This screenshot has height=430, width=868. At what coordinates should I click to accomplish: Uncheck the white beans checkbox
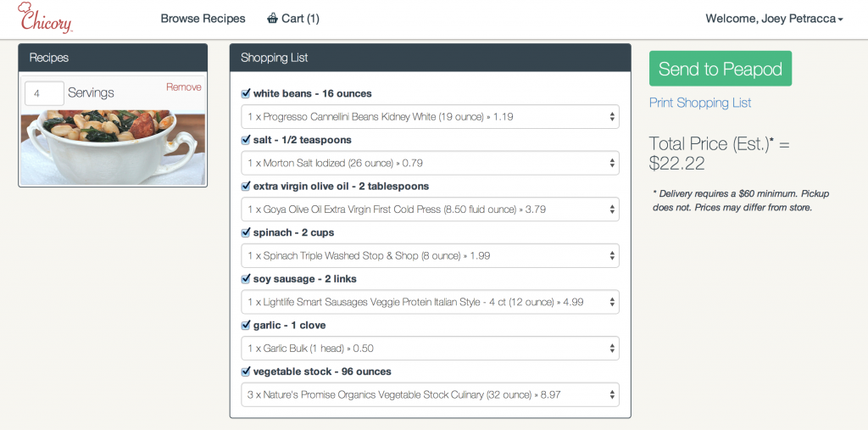246,93
